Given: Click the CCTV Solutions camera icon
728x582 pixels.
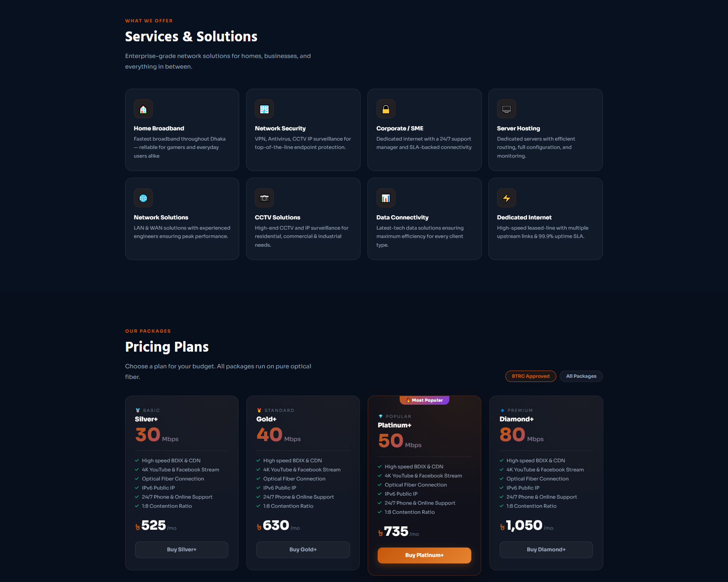Looking at the screenshot, I should (x=264, y=198).
